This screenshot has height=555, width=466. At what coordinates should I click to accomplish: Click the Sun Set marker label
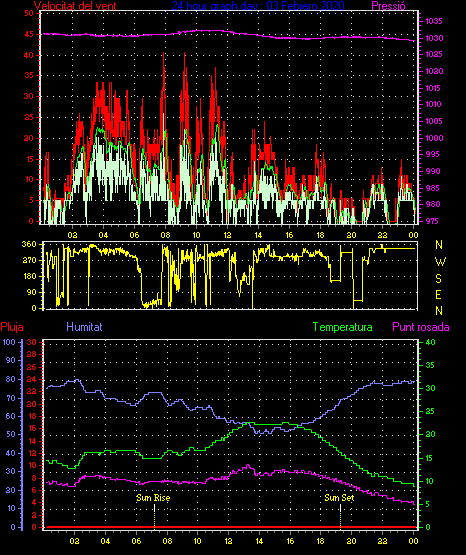(339, 498)
